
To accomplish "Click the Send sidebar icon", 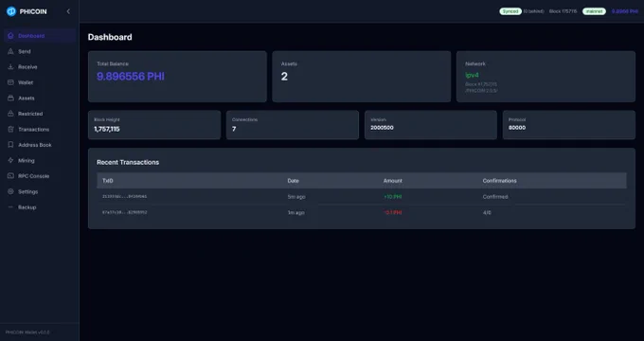I will (x=10, y=51).
